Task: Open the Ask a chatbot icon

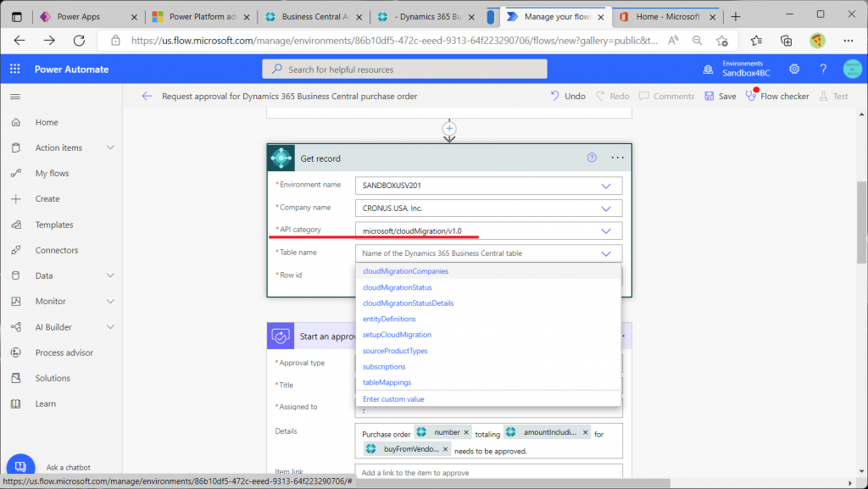Action: click(20, 466)
